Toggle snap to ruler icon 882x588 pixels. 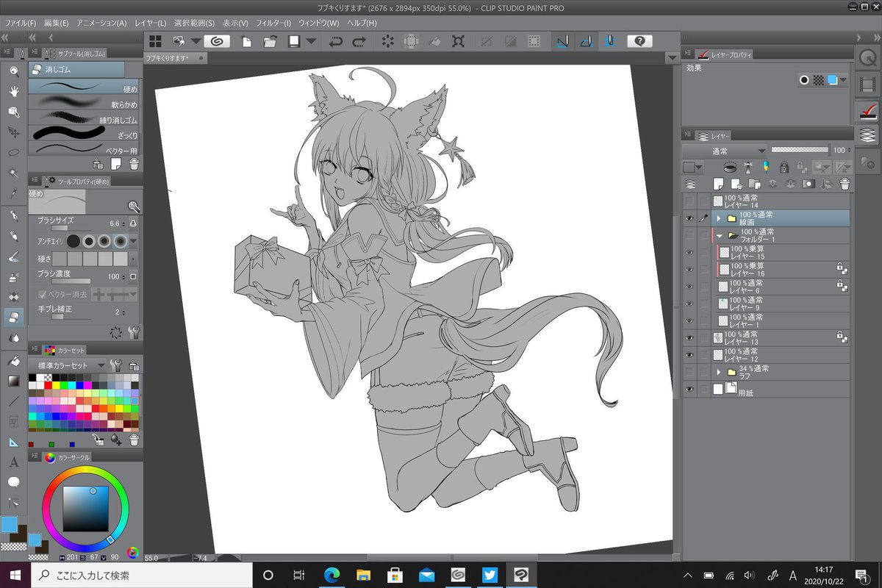tap(562, 42)
